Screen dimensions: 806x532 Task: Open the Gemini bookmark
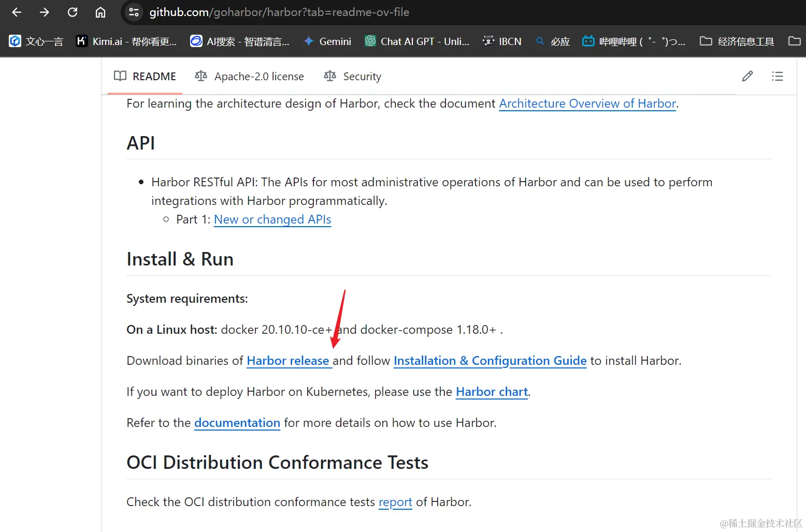327,41
